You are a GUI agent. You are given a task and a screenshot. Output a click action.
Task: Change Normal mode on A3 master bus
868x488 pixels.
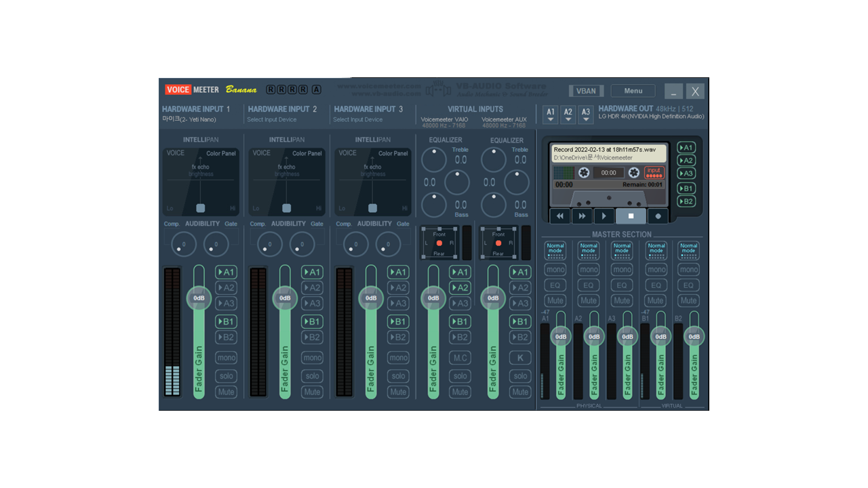pyautogui.click(x=622, y=250)
